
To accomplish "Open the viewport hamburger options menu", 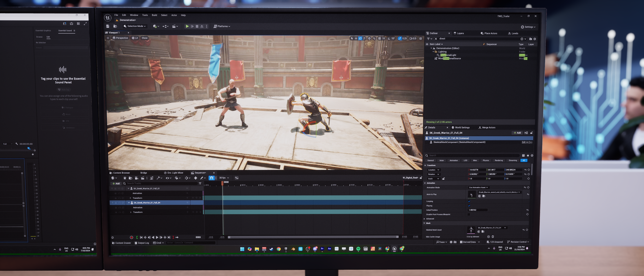I will [x=108, y=38].
